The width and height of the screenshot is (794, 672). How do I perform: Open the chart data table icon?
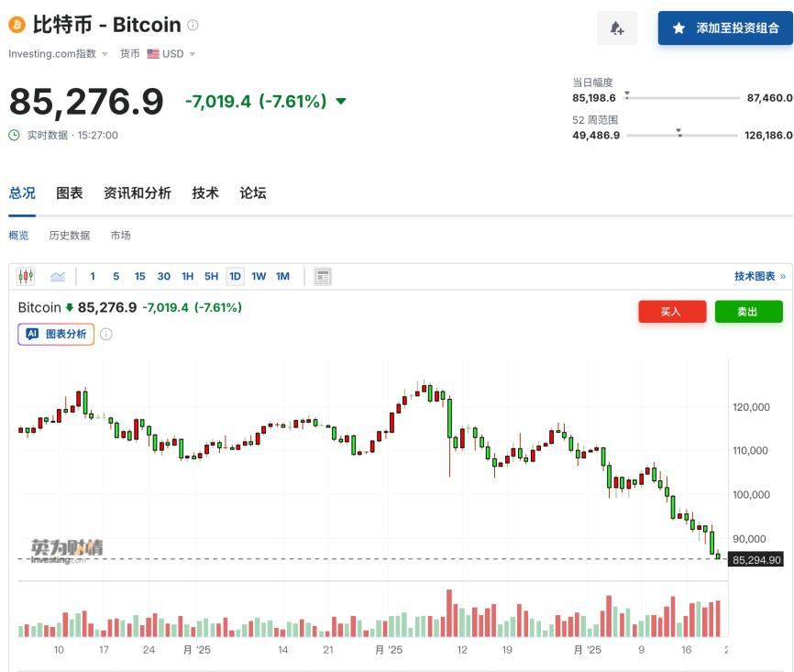[322, 276]
